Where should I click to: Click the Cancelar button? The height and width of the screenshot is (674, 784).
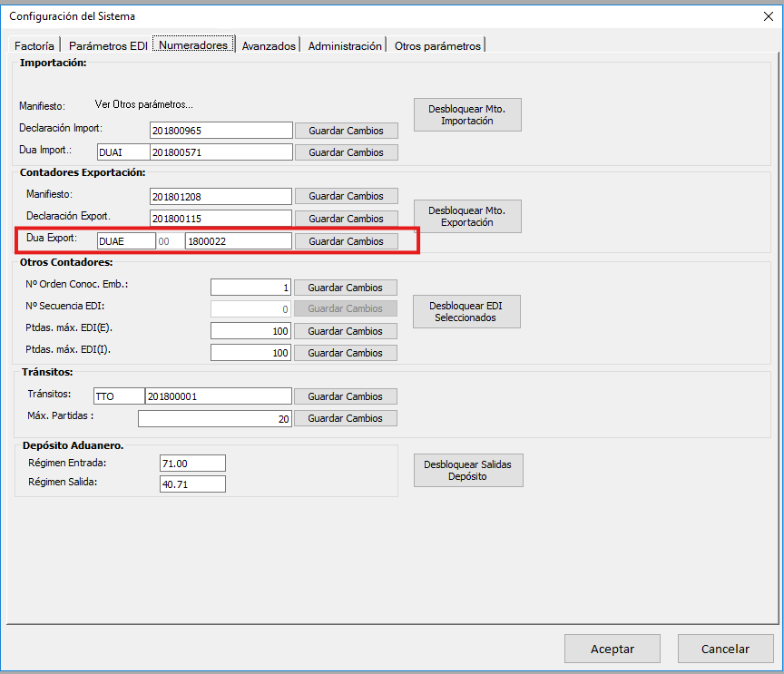tap(725, 649)
